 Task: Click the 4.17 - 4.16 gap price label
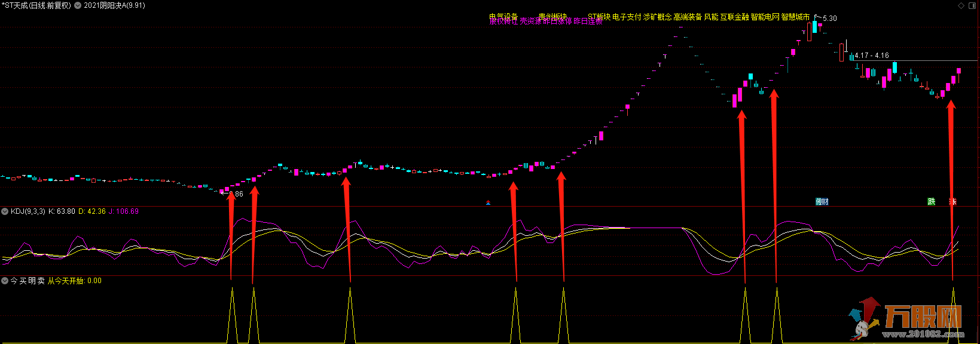coord(872,56)
